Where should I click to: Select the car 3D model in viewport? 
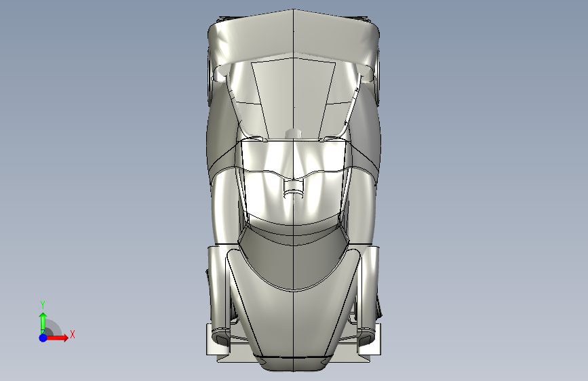coord(294,190)
